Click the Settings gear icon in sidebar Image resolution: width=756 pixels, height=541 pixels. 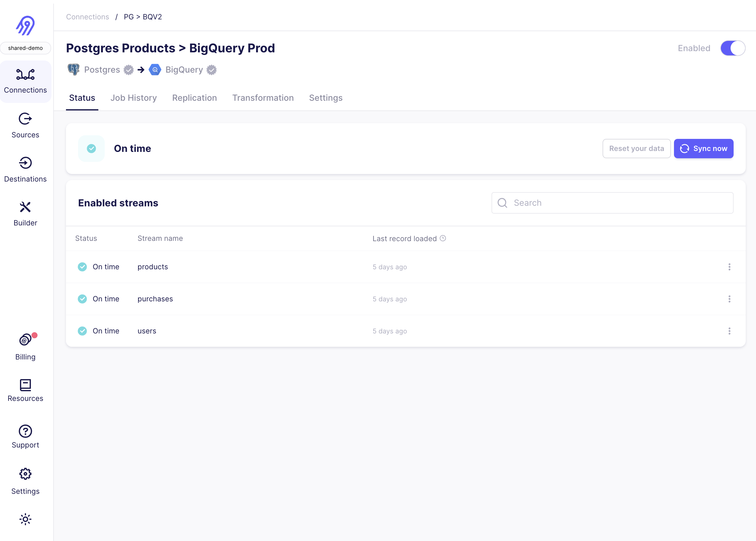25,474
